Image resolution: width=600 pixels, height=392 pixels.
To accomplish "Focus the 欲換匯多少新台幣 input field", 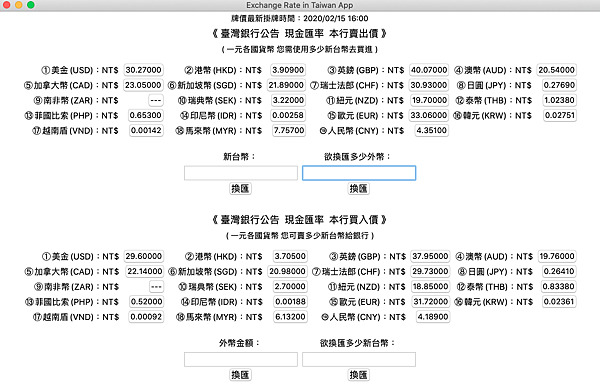I will 359,359.
